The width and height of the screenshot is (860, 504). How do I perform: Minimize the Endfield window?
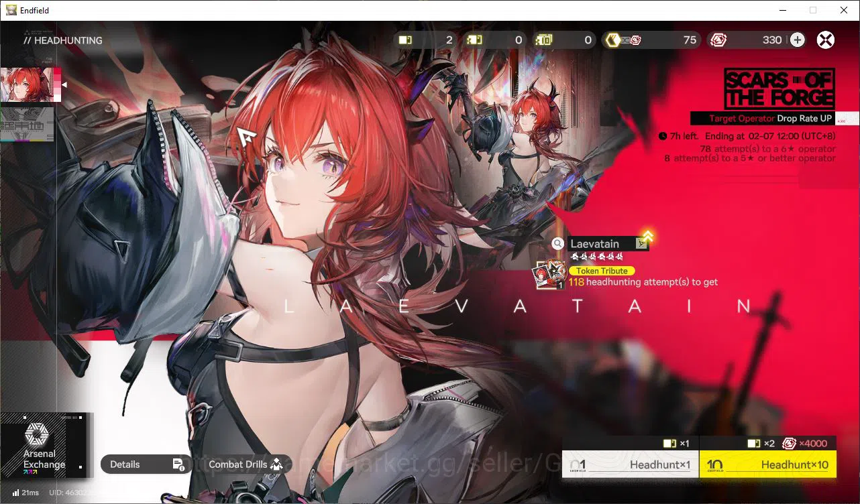782,10
